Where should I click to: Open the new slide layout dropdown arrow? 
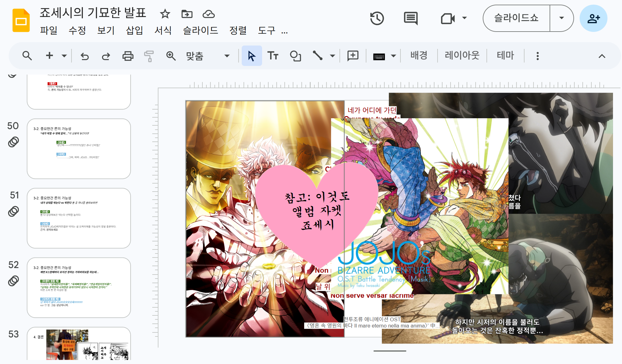[64, 56]
